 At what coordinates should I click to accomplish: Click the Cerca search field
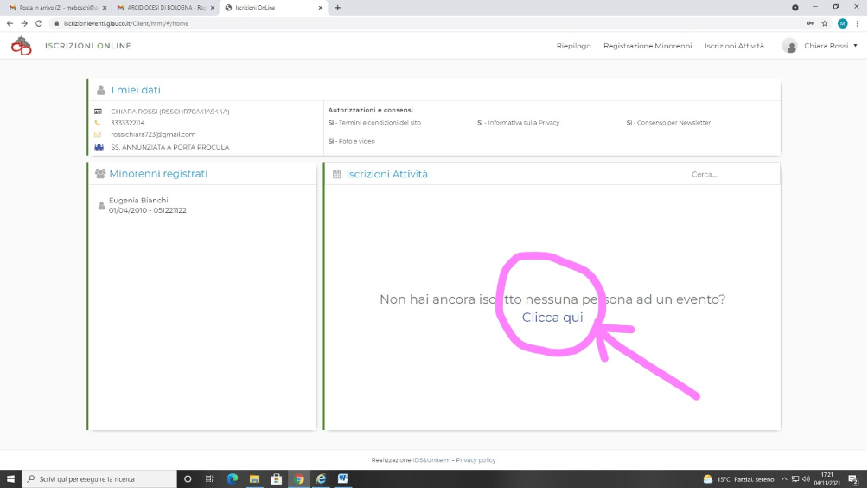[726, 174]
